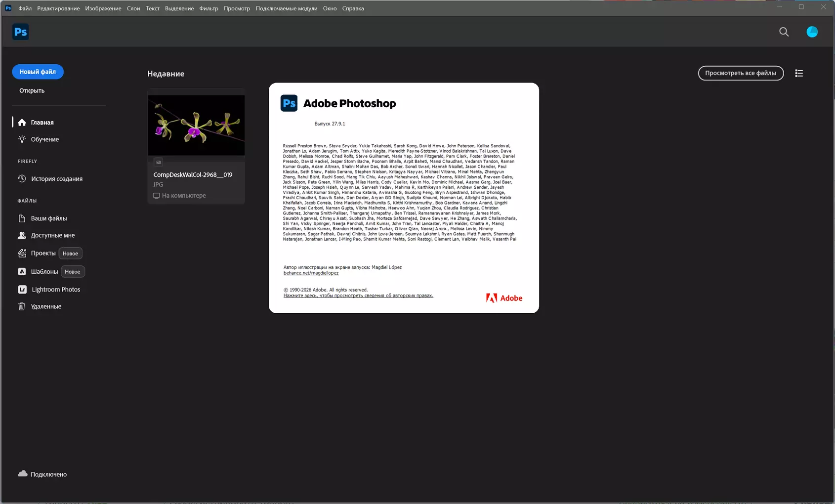This screenshot has width=835, height=504.
Task: Open the Фильтр menu
Action: pyautogui.click(x=209, y=8)
